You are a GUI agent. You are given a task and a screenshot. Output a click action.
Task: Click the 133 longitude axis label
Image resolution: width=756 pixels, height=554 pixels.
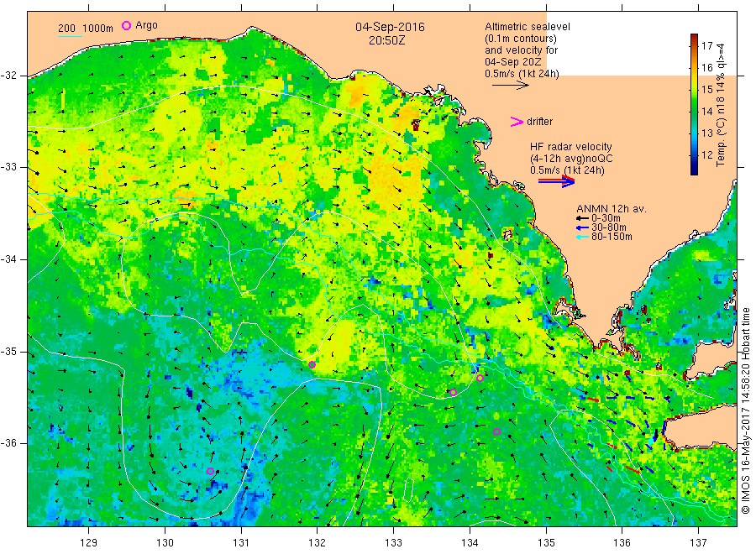[x=393, y=542]
